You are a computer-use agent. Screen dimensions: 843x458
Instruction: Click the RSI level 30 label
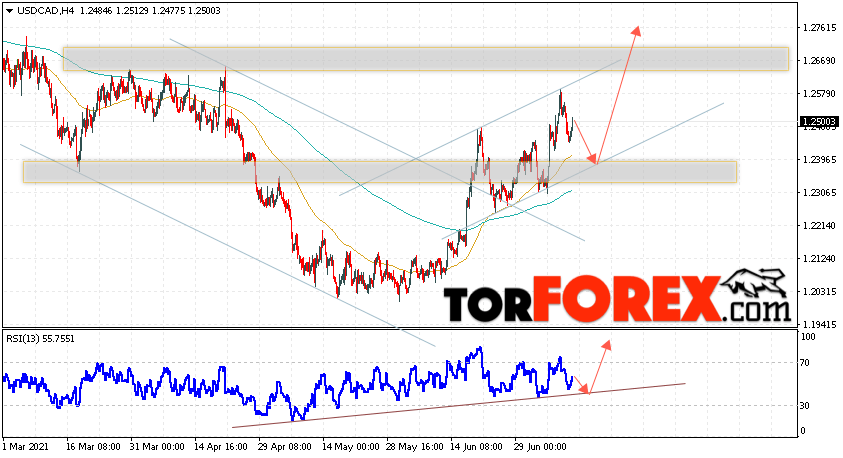[805, 405]
